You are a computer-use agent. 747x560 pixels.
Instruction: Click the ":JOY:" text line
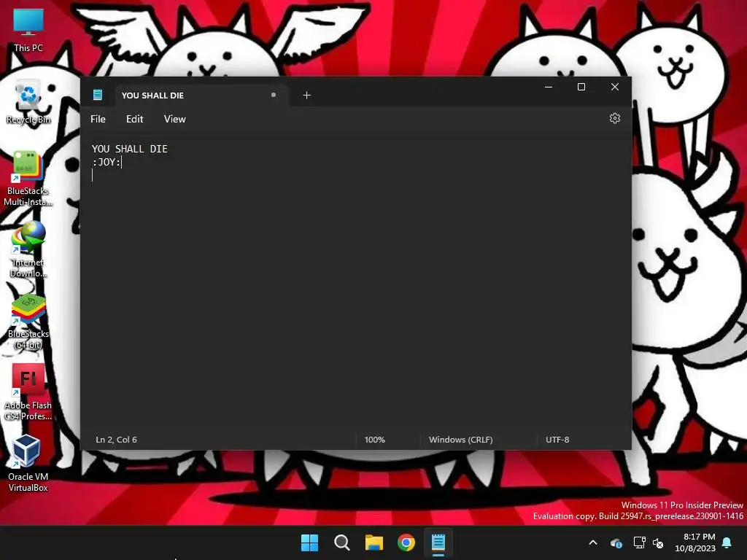107,162
